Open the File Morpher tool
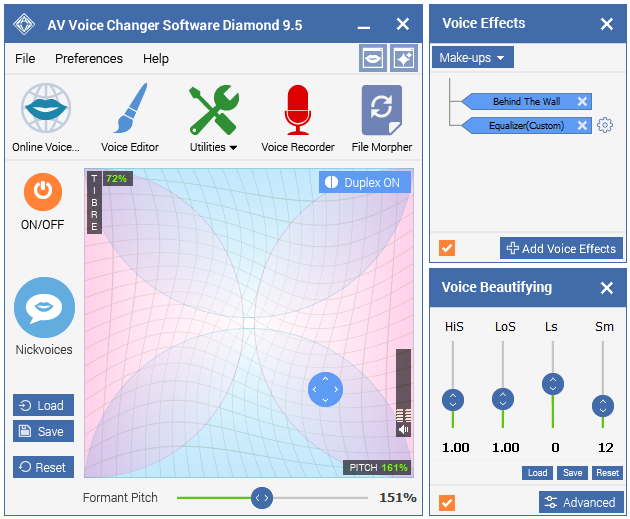This screenshot has width=630, height=519. (x=382, y=110)
